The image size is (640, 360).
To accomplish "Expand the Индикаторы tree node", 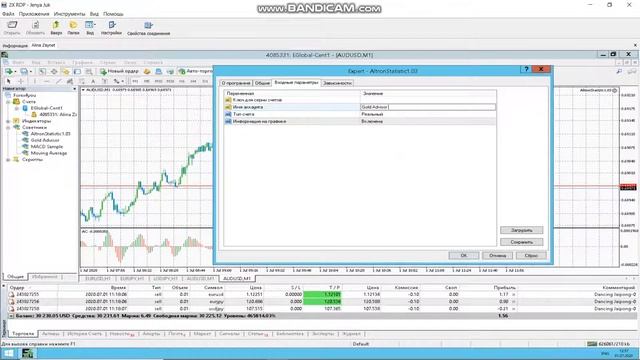I will coord(8,121).
